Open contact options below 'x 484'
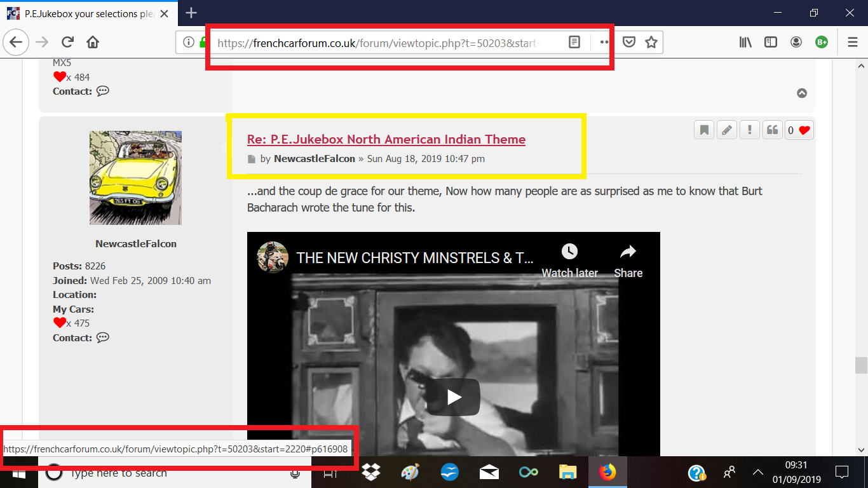This screenshot has height=488, width=868. (102, 91)
